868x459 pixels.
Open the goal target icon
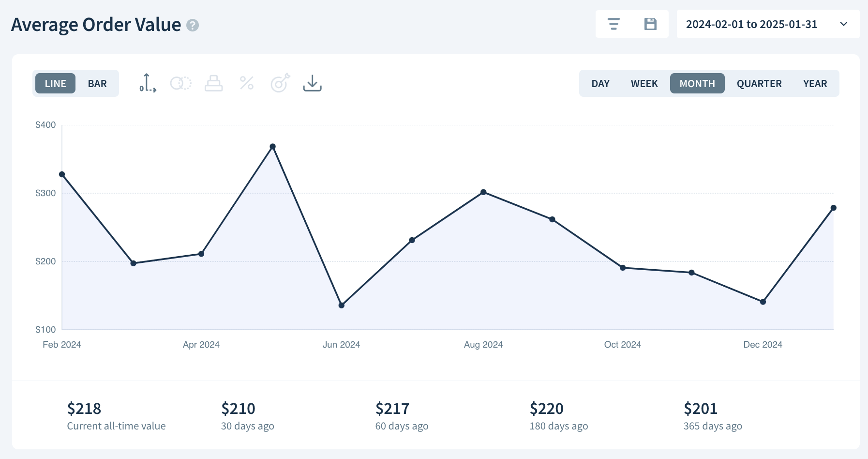[280, 83]
